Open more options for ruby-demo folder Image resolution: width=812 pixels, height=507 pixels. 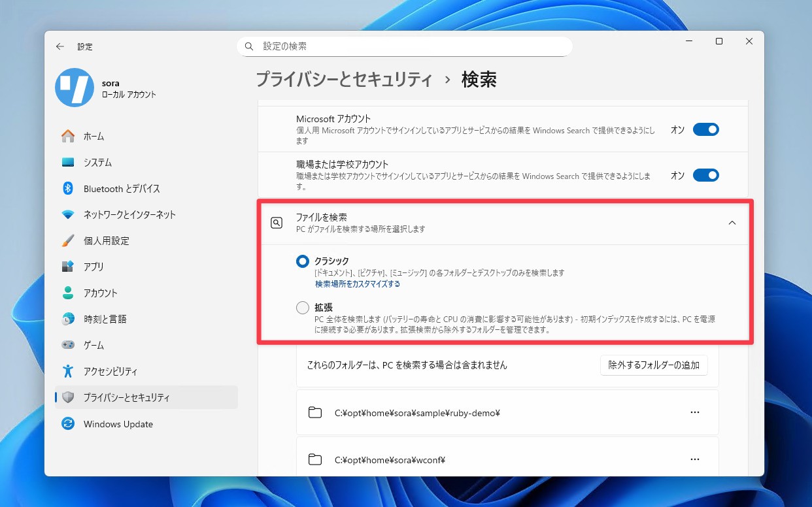click(x=694, y=412)
